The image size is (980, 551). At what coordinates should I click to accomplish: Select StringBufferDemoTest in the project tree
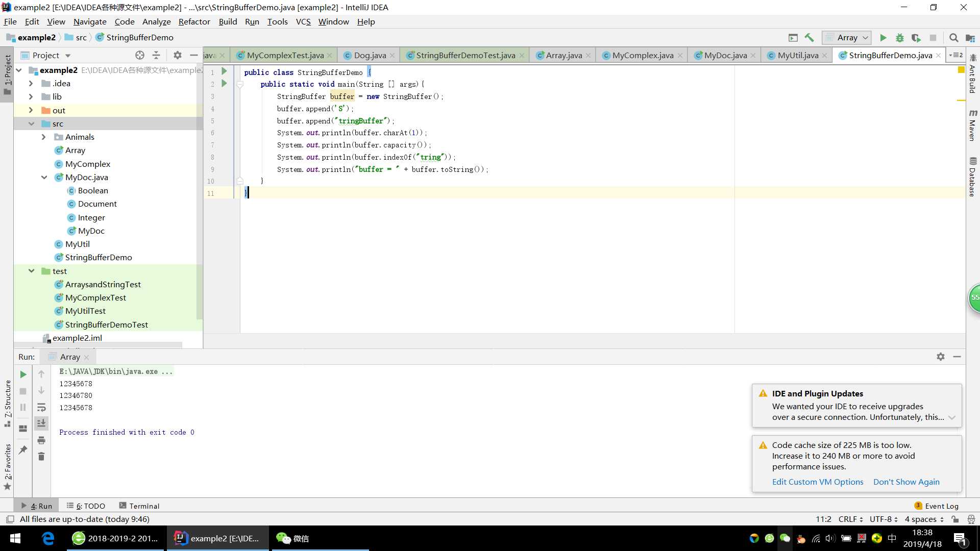click(106, 324)
